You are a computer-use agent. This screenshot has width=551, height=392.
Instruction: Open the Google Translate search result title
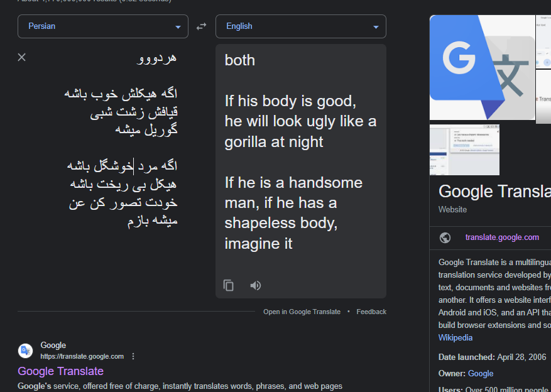(60, 371)
